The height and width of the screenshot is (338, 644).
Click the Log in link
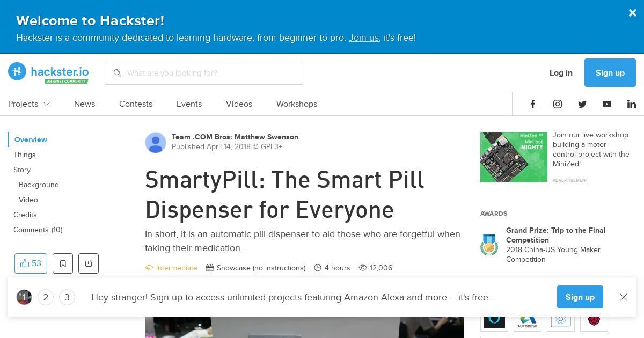click(x=561, y=73)
